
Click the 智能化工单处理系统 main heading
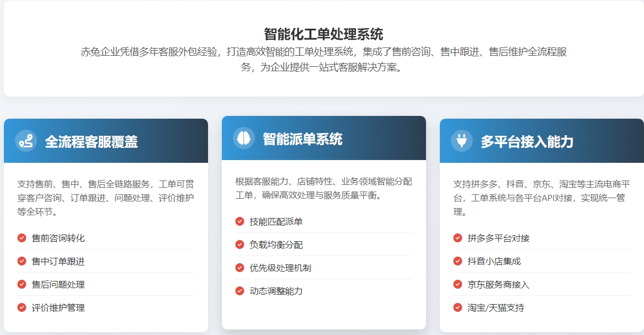(x=323, y=34)
